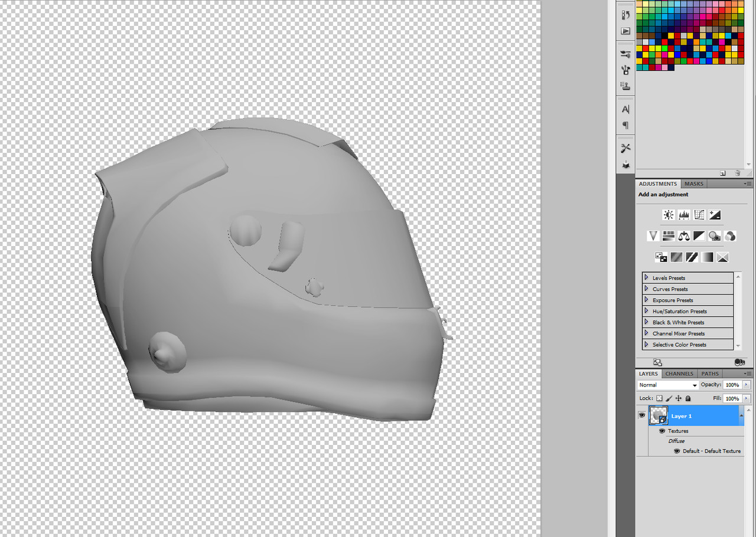Add a Vibrance adjustment

pyautogui.click(x=653, y=236)
